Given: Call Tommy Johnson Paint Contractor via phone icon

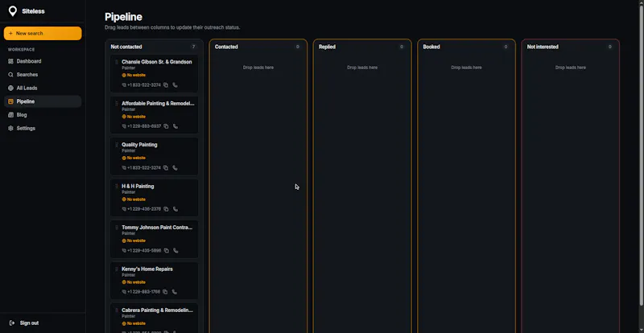Looking at the screenshot, I should point(175,250).
